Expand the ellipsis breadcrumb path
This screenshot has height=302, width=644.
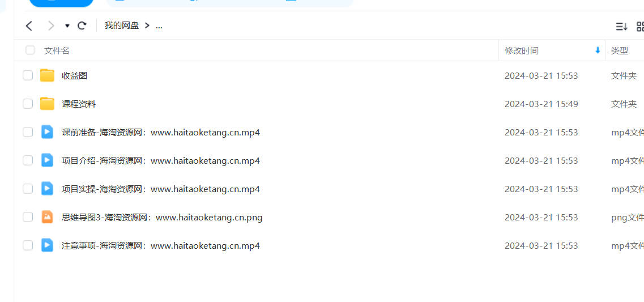[159, 26]
